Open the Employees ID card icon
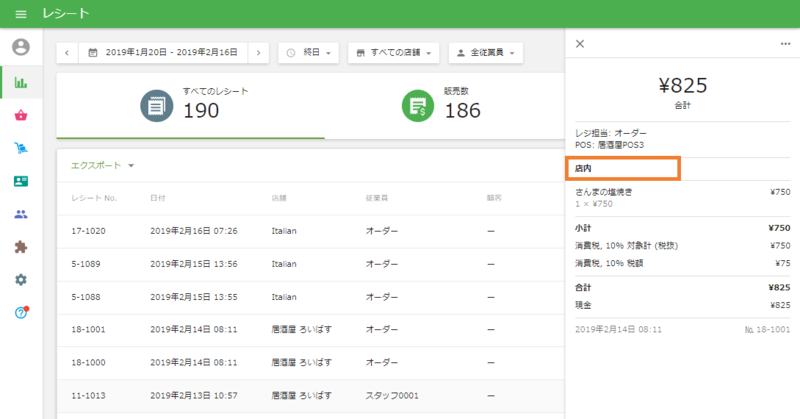The image size is (800, 419). (x=21, y=181)
